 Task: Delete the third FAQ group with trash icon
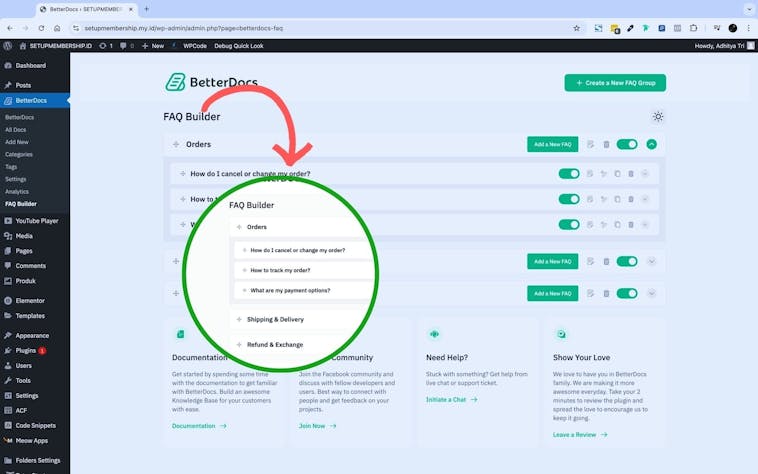coord(606,293)
